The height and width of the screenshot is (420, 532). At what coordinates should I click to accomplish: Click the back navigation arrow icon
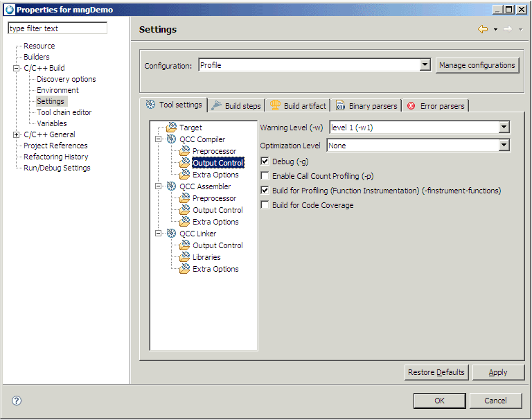pyautogui.click(x=483, y=29)
